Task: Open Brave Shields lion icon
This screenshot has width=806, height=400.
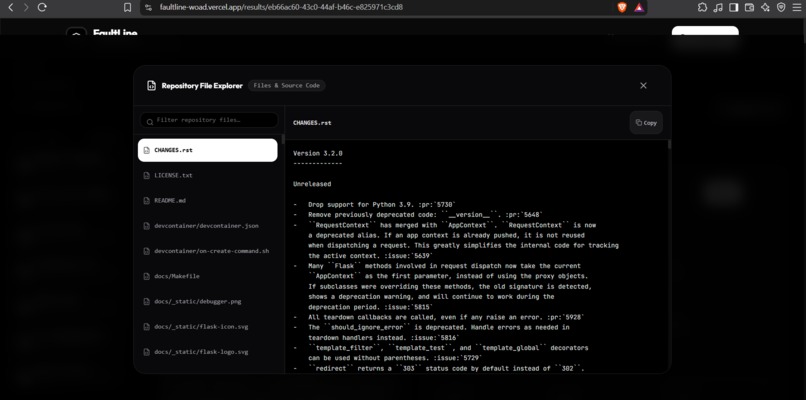Action: (622, 7)
